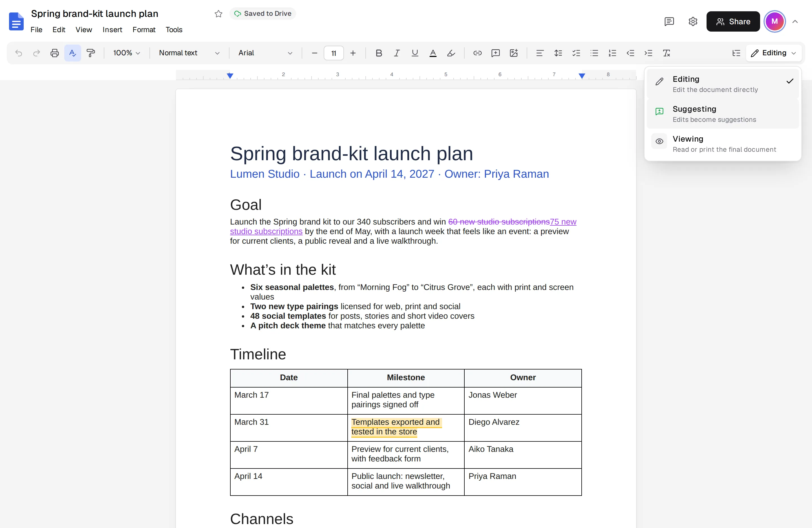Click the Share button
Viewport: 812px width, 528px height.
pyautogui.click(x=733, y=21)
